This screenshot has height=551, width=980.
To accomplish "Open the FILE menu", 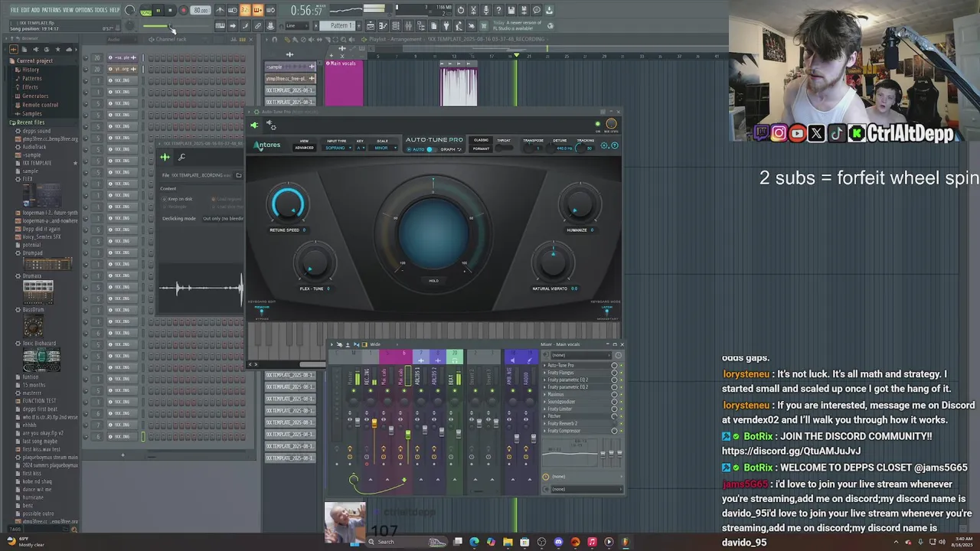I will tap(15, 10).
